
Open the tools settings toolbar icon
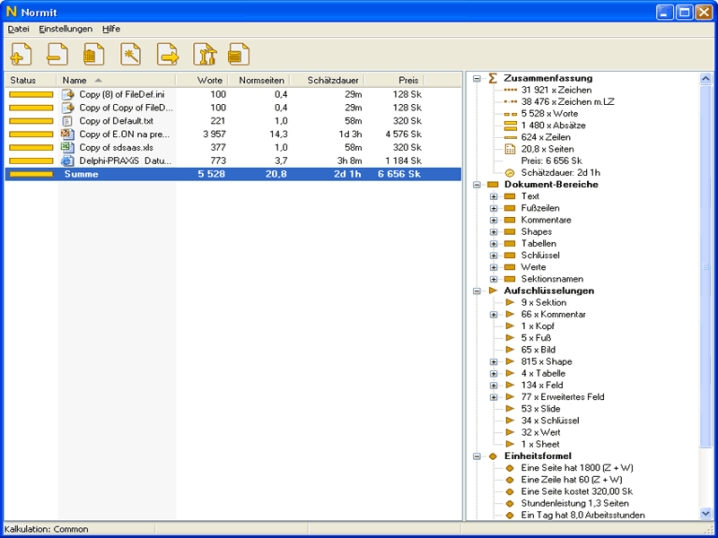[x=204, y=53]
